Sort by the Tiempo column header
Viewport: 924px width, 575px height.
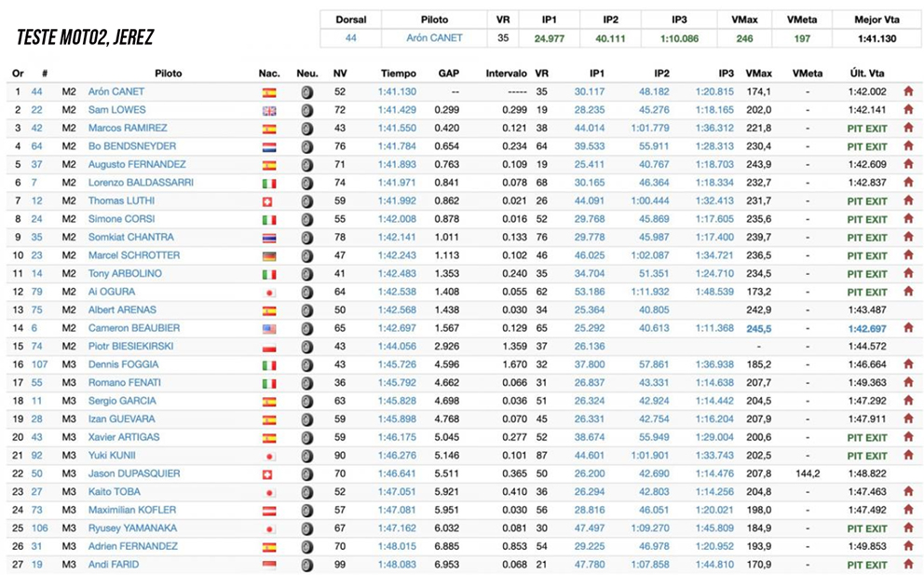point(399,74)
